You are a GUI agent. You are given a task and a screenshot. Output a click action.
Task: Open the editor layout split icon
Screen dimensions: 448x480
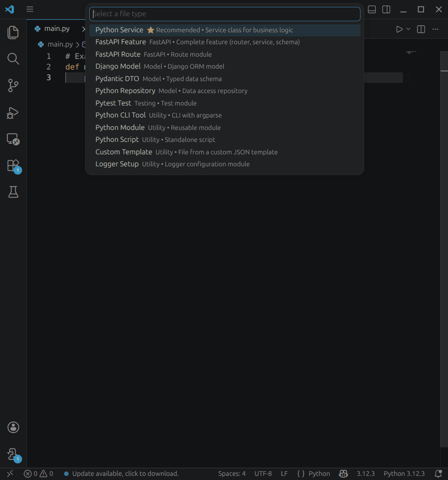420,29
